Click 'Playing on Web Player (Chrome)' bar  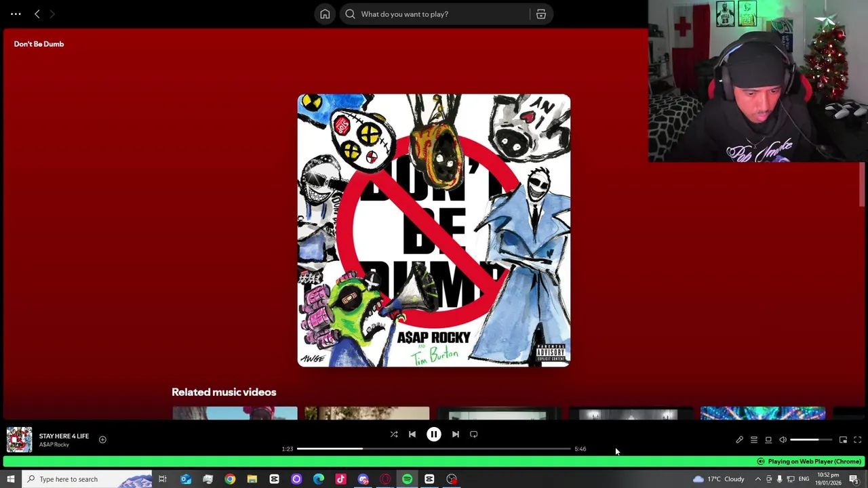click(x=434, y=462)
